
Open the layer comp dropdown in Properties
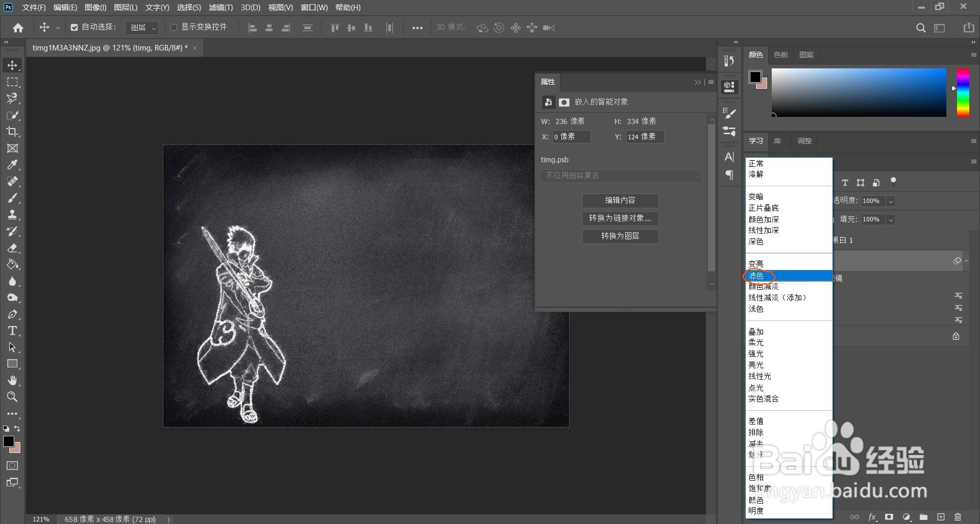coord(621,176)
